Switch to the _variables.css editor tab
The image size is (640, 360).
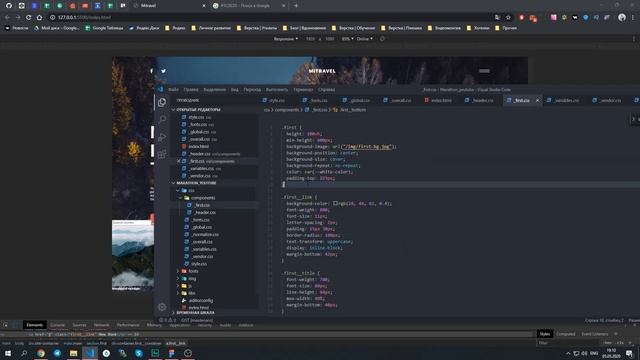pos(566,100)
